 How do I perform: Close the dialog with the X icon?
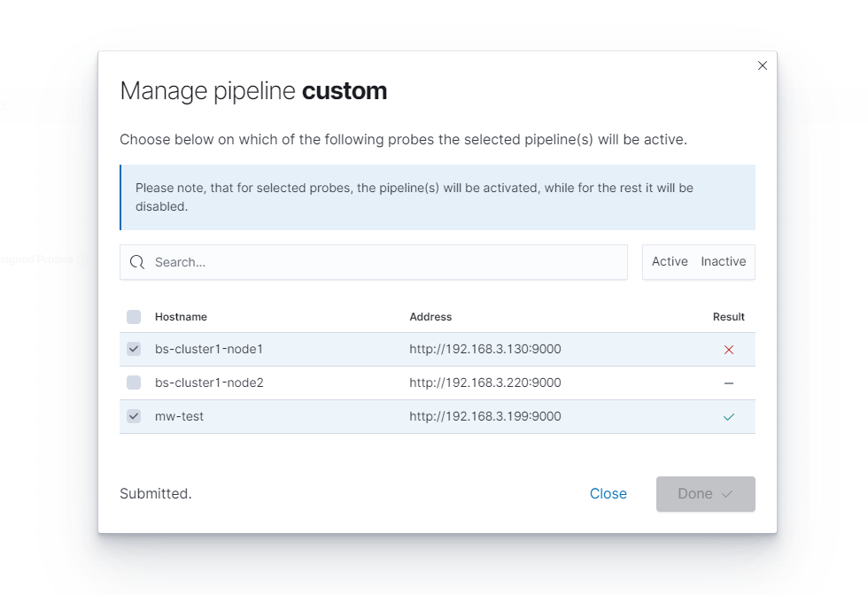(763, 66)
